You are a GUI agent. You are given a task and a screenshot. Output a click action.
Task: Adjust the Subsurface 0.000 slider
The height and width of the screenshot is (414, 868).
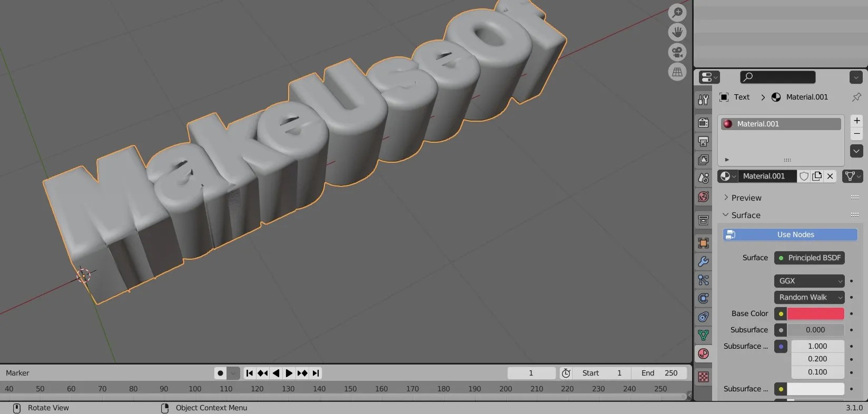click(x=816, y=330)
